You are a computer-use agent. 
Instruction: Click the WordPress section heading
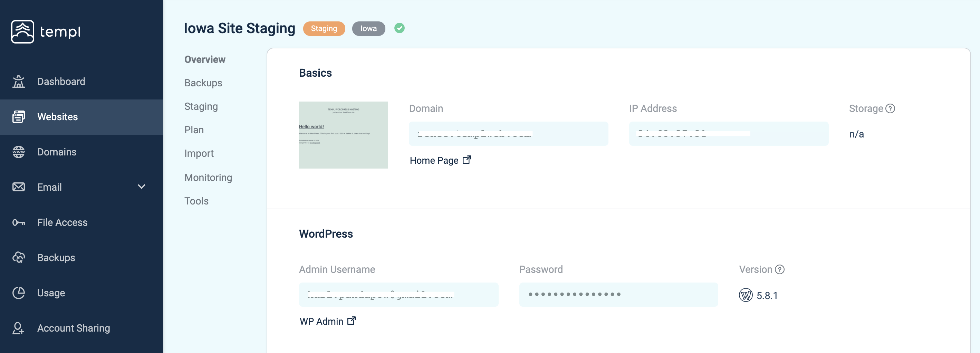point(326,233)
